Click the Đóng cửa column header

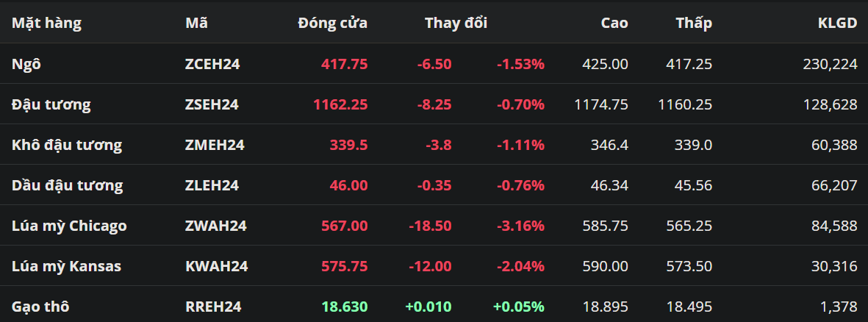[332, 23]
